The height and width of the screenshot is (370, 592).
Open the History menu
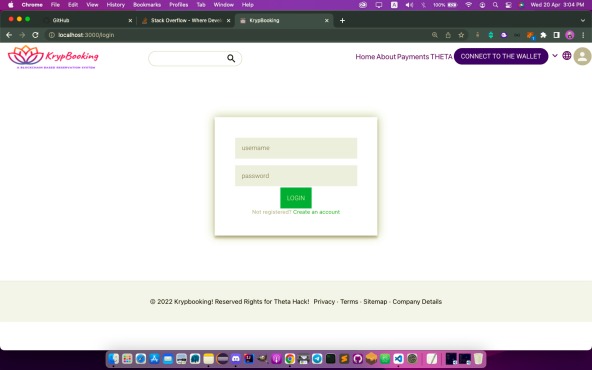pos(116,5)
